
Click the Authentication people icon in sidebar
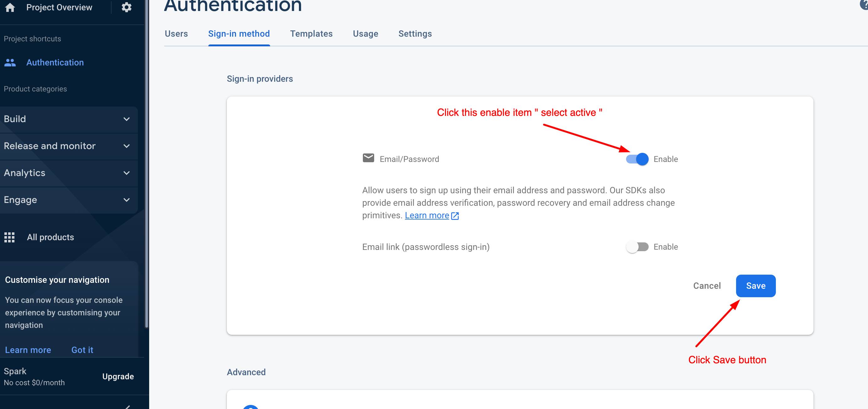click(10, 63)
